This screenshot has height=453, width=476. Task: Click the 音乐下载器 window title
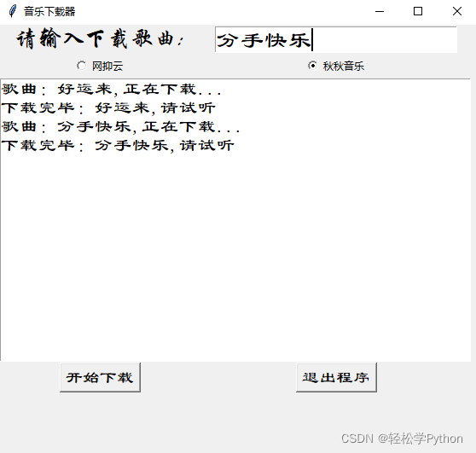[49, 12]
